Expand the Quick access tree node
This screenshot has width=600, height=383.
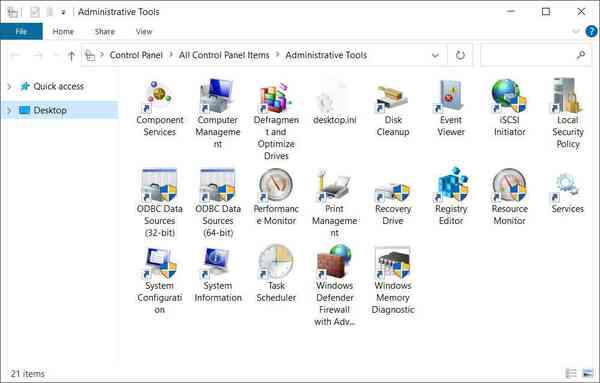click(x=10, y=86)
